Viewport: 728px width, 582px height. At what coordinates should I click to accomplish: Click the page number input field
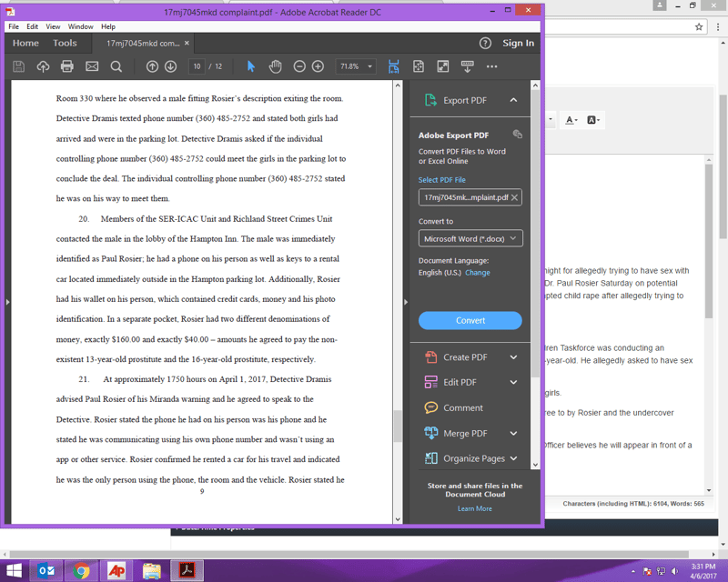197,66
